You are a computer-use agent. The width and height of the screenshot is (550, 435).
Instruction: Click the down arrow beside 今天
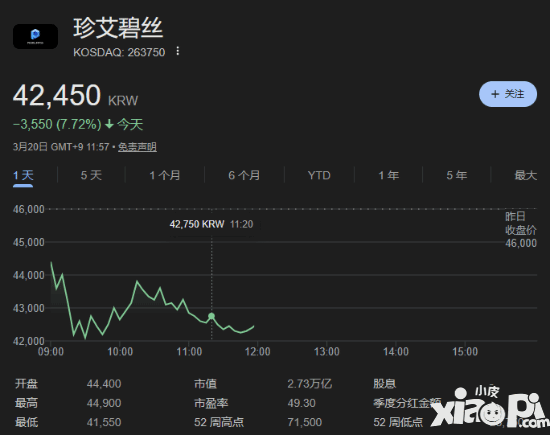click(109, 124)
